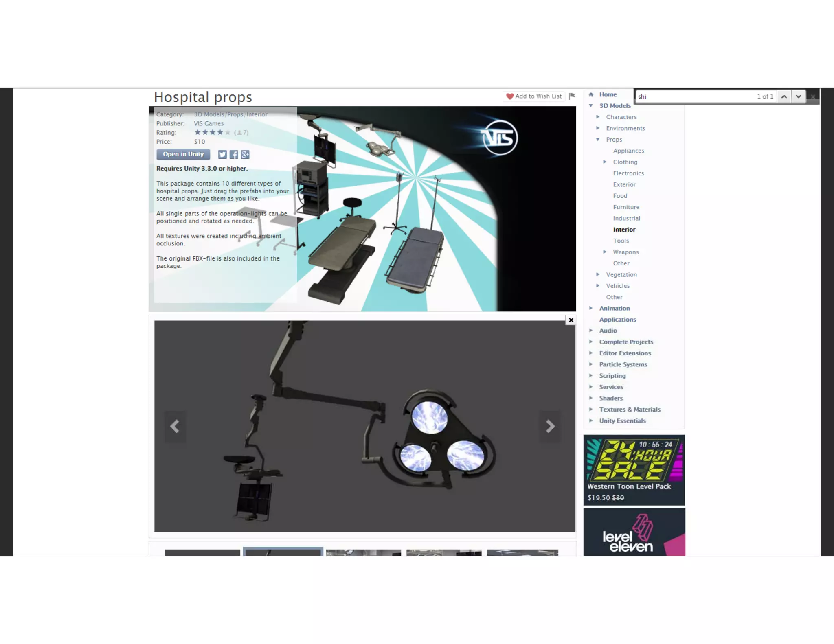Collapse the Props subcategory

(598, 139)
